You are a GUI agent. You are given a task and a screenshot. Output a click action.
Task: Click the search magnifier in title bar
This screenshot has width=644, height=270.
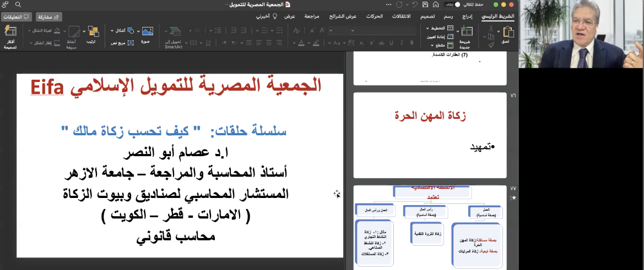tap(18, 4)
